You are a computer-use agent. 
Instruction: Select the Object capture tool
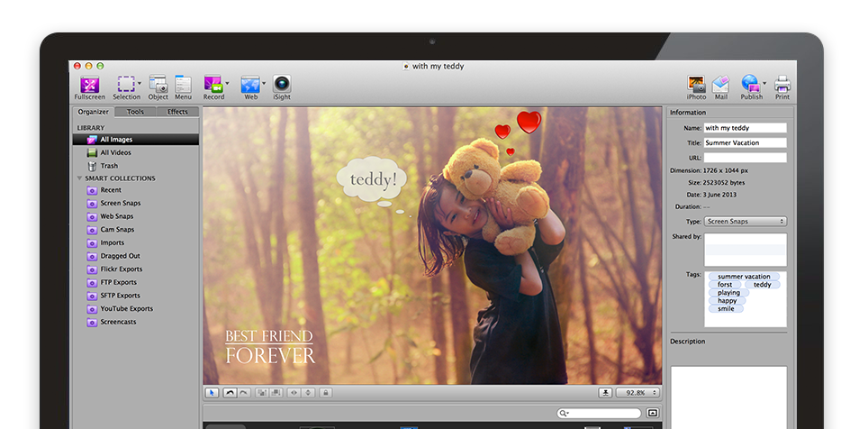pos(158,85)
